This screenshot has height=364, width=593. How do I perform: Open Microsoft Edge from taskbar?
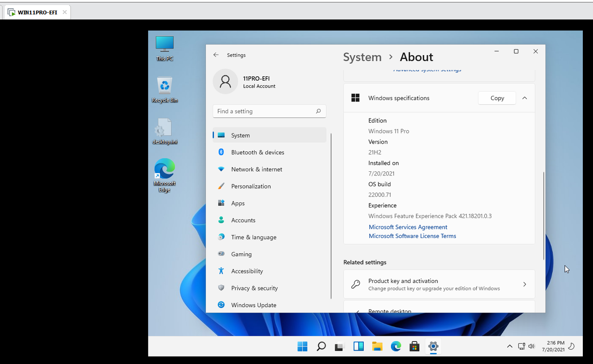396,346
